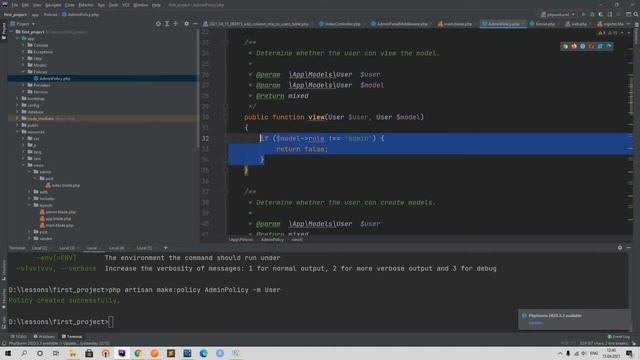Collapse the app folder in project tree
Screen dimensions: 640x360
[x=18, y=38]
